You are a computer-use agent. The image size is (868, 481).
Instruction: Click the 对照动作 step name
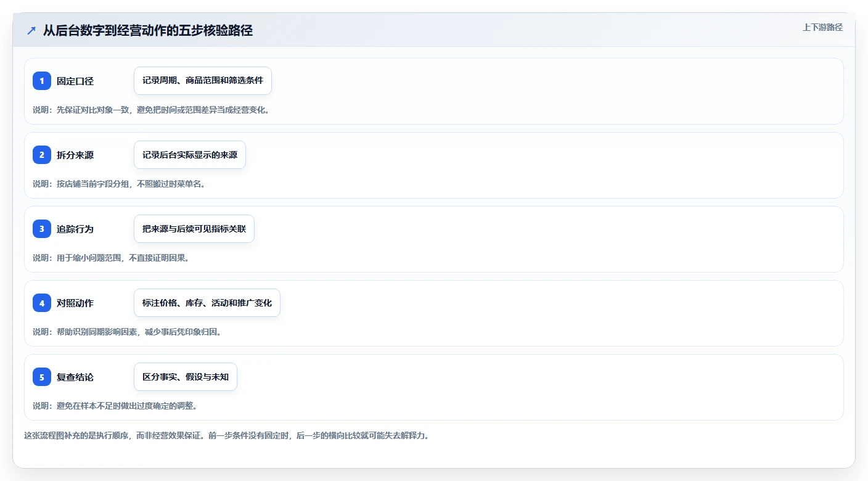point(75,303)
